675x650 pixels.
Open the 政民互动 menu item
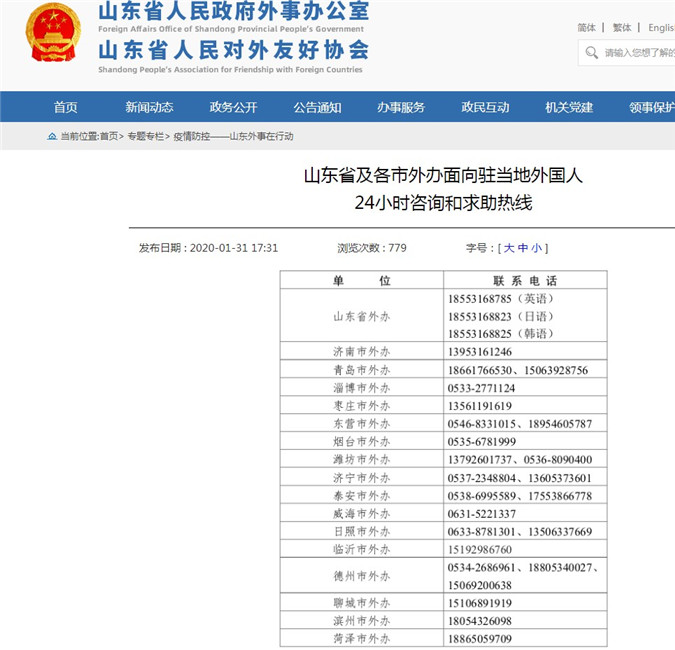(485, 107)
